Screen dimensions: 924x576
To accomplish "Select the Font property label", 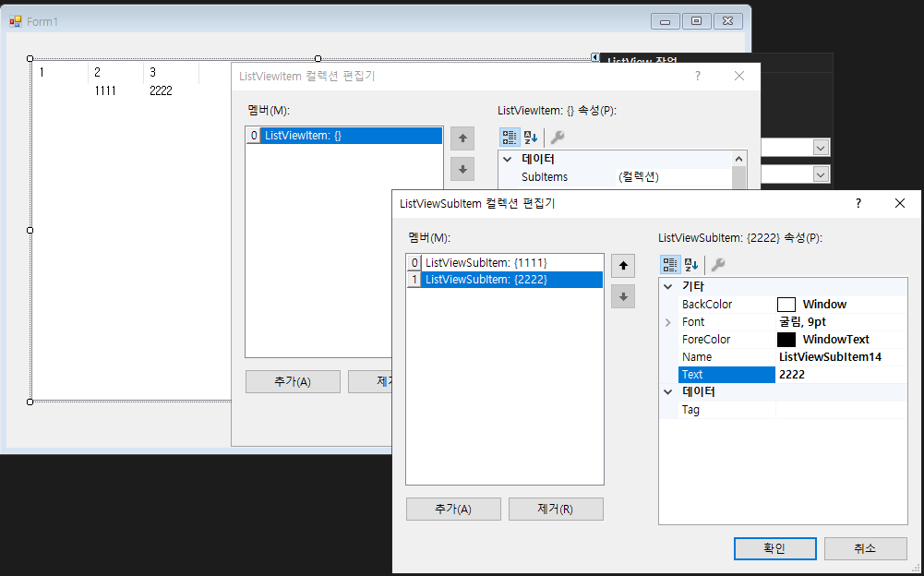I will [693, 322].
